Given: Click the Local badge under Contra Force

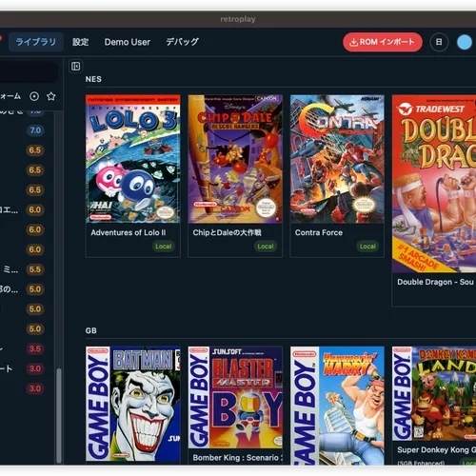Looking at the screenshot, I should pos(367,247).
